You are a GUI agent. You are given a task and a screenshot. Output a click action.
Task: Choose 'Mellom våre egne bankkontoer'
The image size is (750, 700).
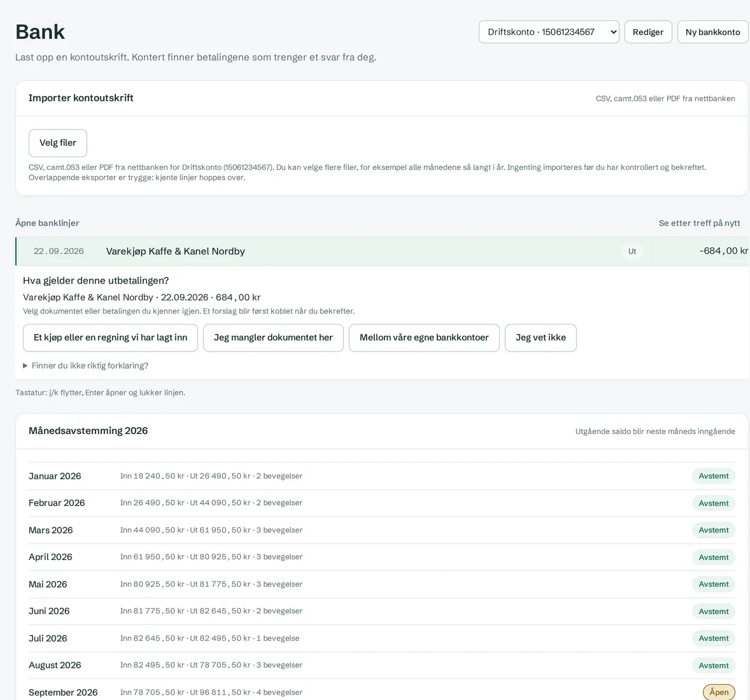pos(424,338)
